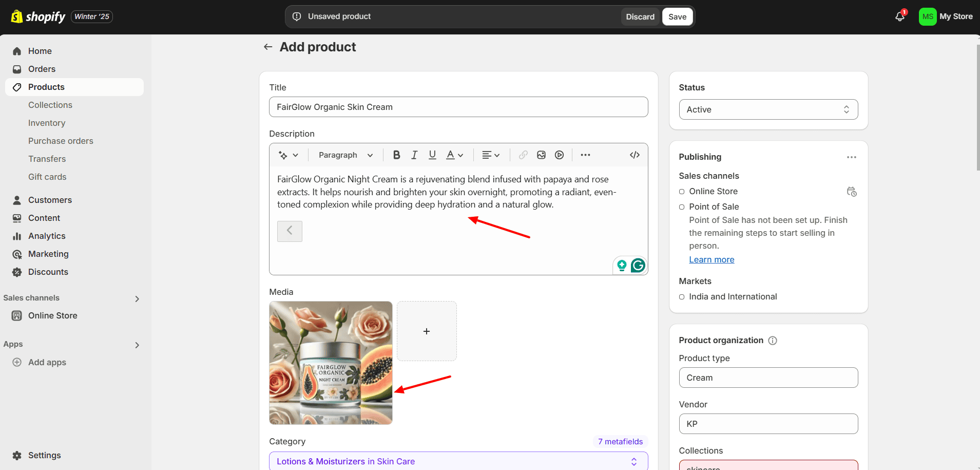The image size is (980, 470).
Task: Insert video icon in description toolbar
Action: point(559,155)
